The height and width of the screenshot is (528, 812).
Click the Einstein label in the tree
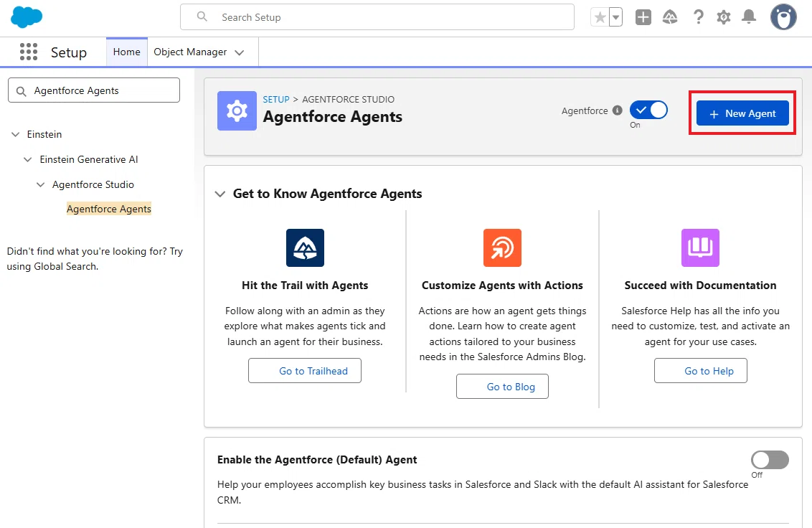point(44,134)
